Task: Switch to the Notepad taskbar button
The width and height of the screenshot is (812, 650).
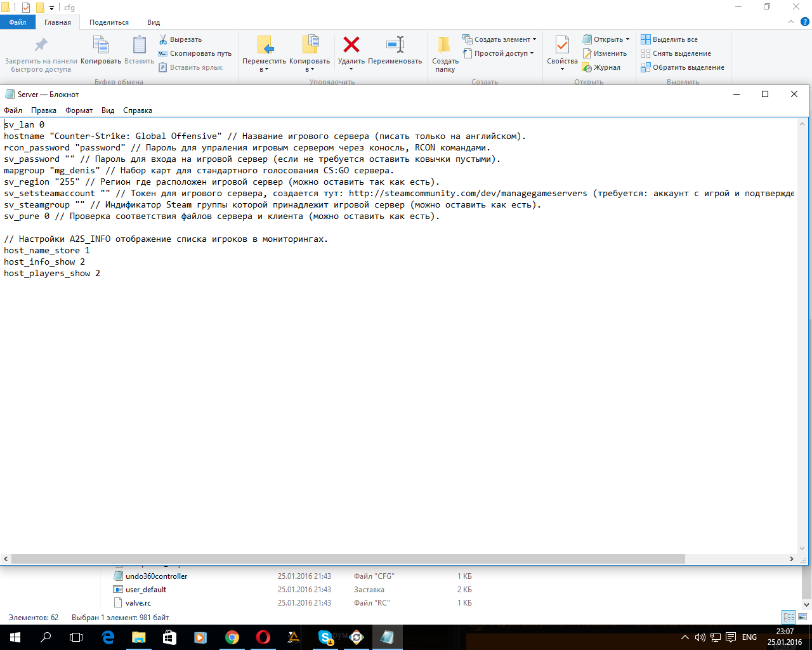Action: point(387,637)
